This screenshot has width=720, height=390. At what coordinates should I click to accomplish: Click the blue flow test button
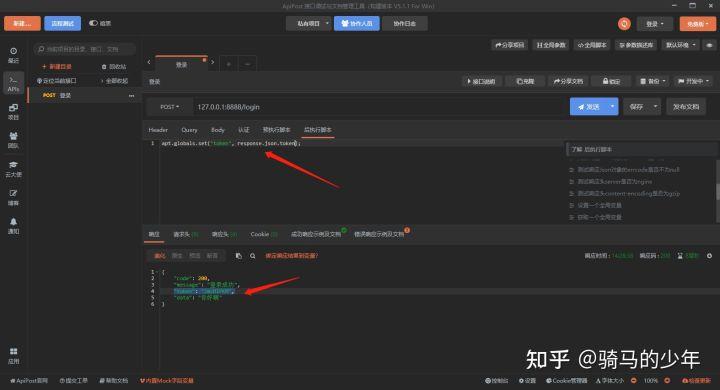coord(62,23)
